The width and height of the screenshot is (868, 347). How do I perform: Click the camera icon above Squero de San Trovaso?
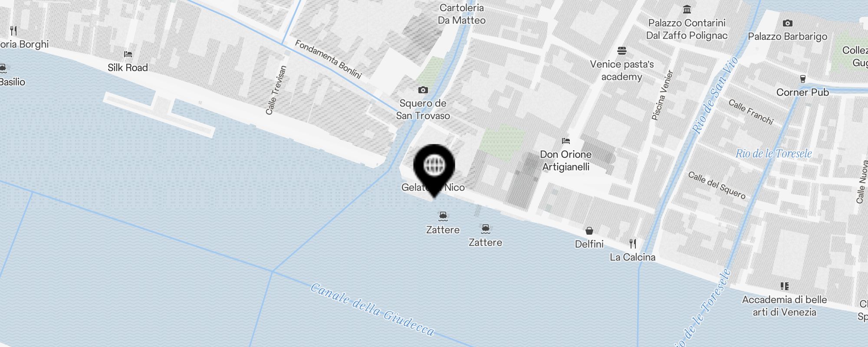pos(423,90)
